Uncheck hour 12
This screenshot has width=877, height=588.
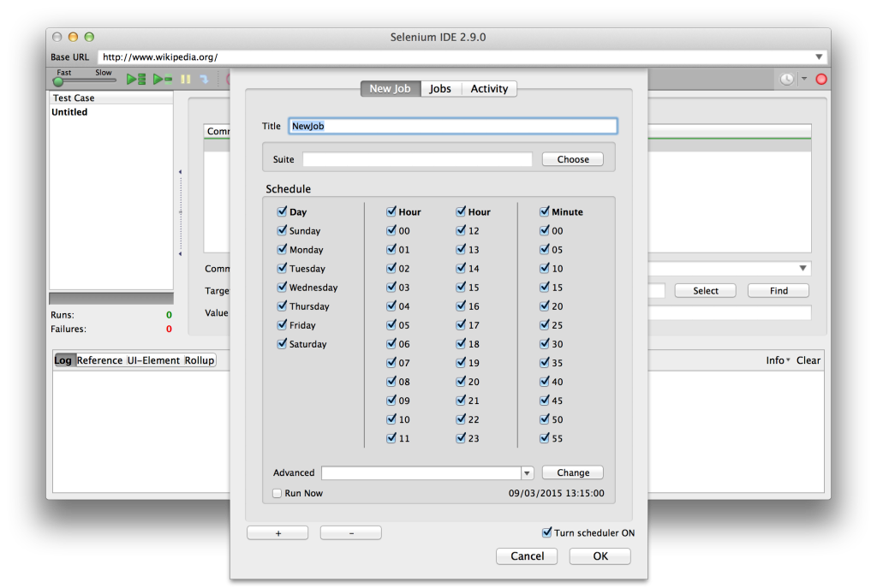click(x=460, y=231)
